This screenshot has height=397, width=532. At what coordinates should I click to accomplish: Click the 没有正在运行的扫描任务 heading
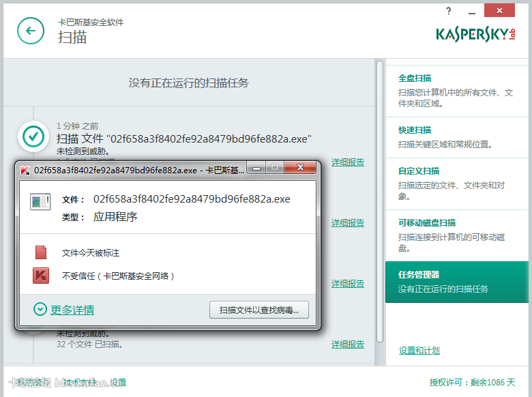click(x=189, y=83)
